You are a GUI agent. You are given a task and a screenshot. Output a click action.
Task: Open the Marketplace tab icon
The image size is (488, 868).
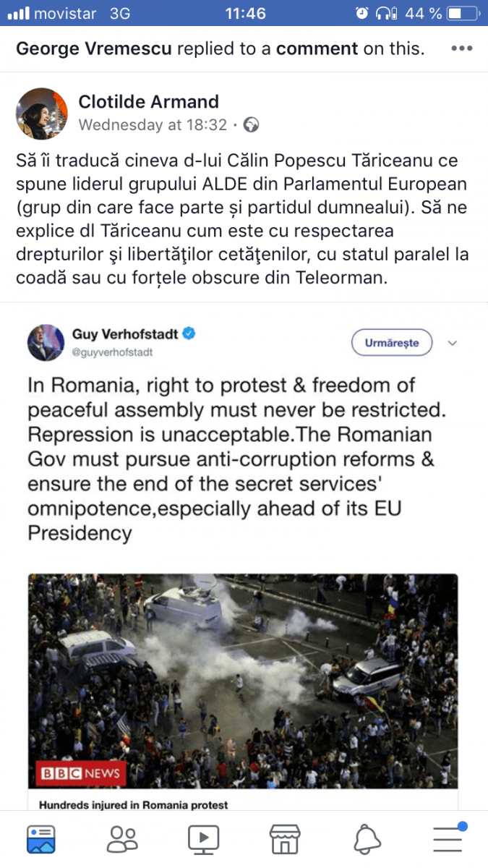pyautogui.click(x=285, y=839)
